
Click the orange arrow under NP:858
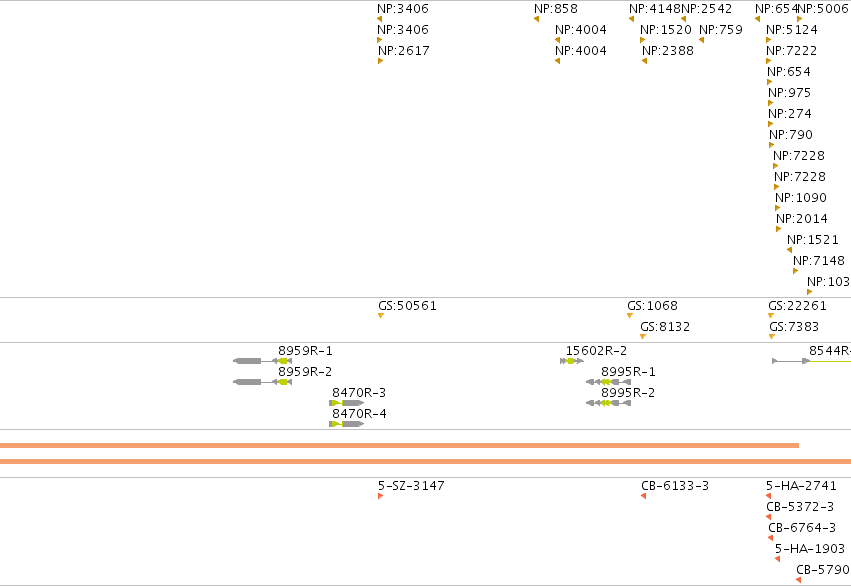[536, 19]
